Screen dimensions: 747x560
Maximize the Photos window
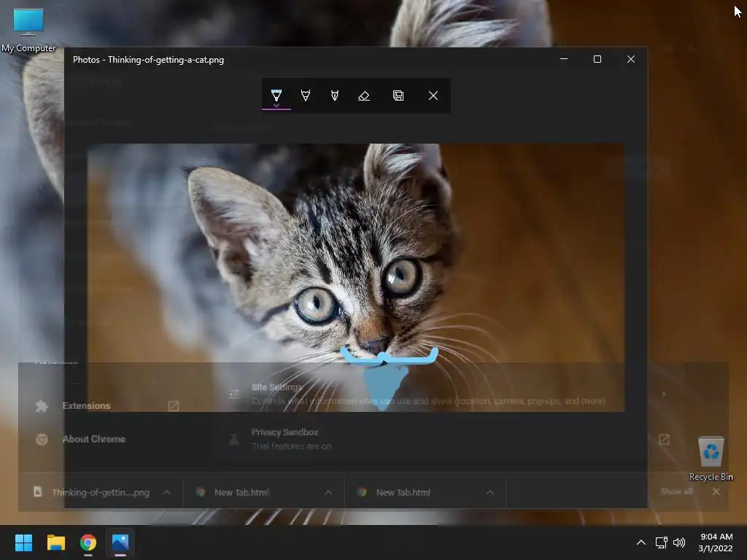[597, 59]
